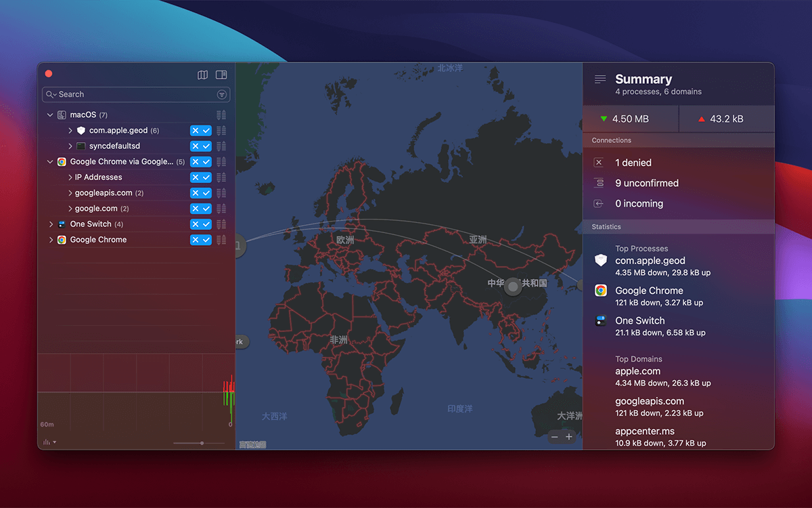The width and height of the screenshot is (812, 508).
Task: Collapse the 'Google Chrome via Google...' group
Action: 50,162
